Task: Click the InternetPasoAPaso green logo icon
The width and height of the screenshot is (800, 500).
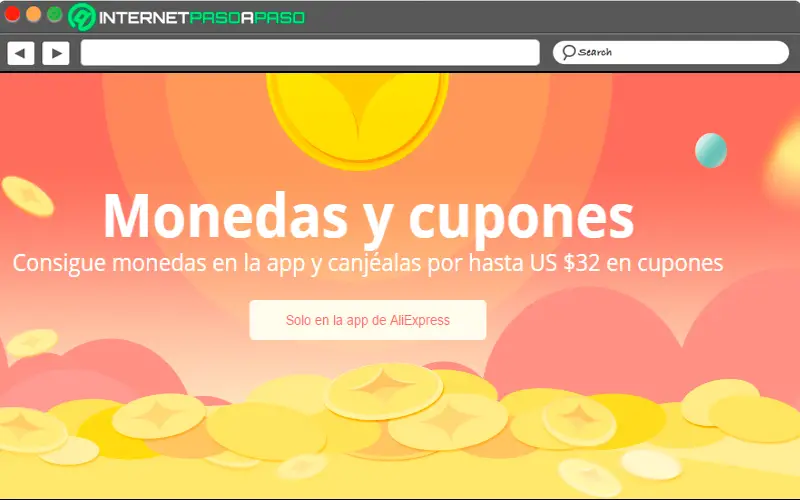Action: point(82,16)
